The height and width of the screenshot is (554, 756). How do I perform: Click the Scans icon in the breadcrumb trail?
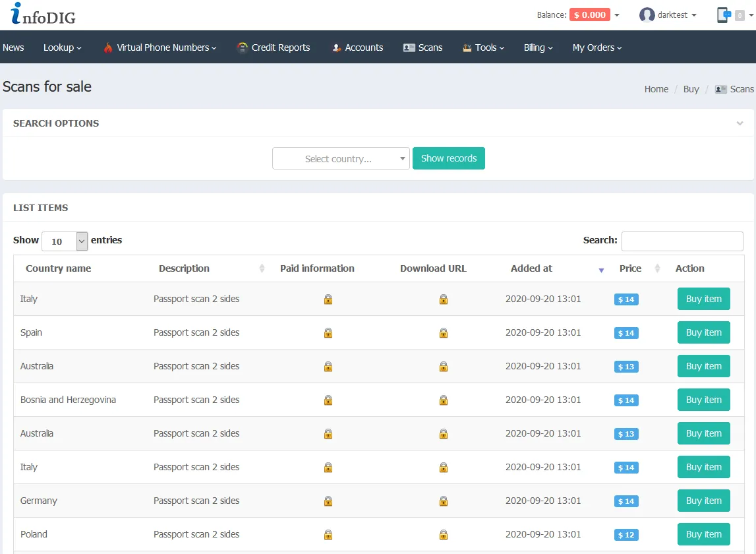point(720,89)
